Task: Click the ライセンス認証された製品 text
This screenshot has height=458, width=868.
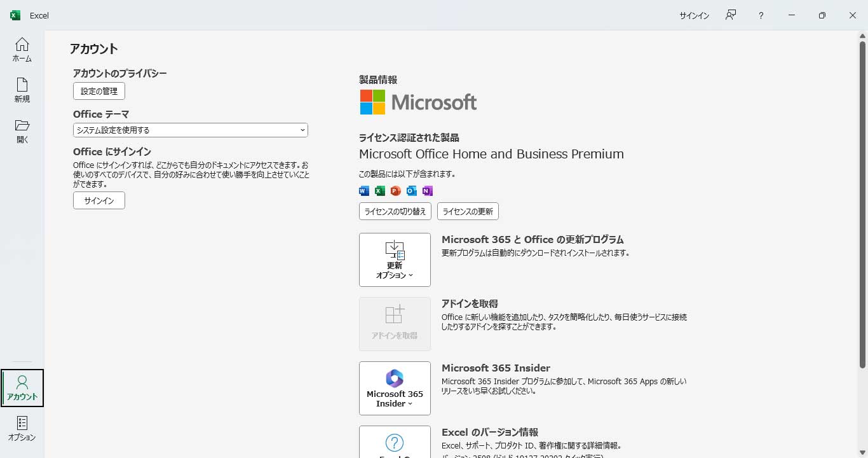Action: click(x=409, y=137)
